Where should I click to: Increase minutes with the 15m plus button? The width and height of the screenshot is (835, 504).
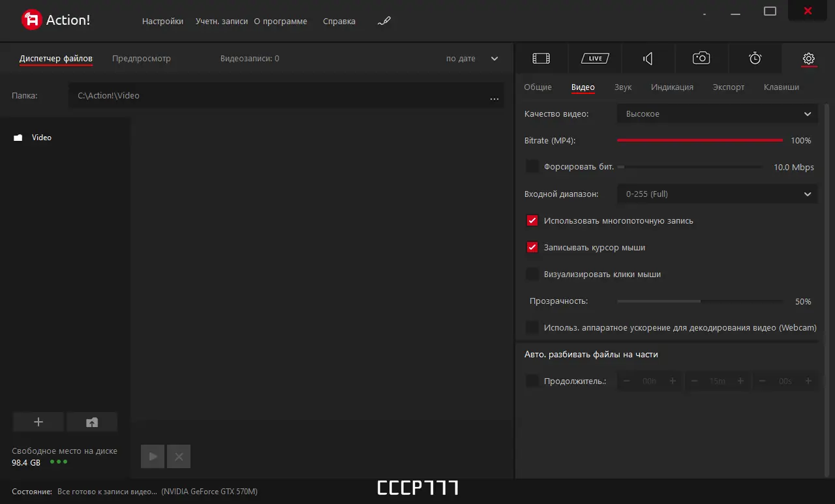(x=740, y=381)
